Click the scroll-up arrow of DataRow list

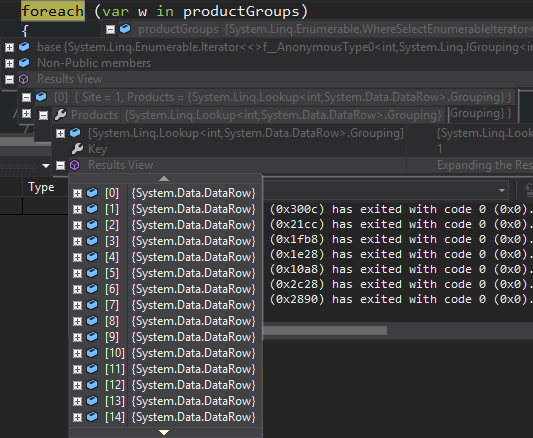pyautogui.click(x=164, y=179)
